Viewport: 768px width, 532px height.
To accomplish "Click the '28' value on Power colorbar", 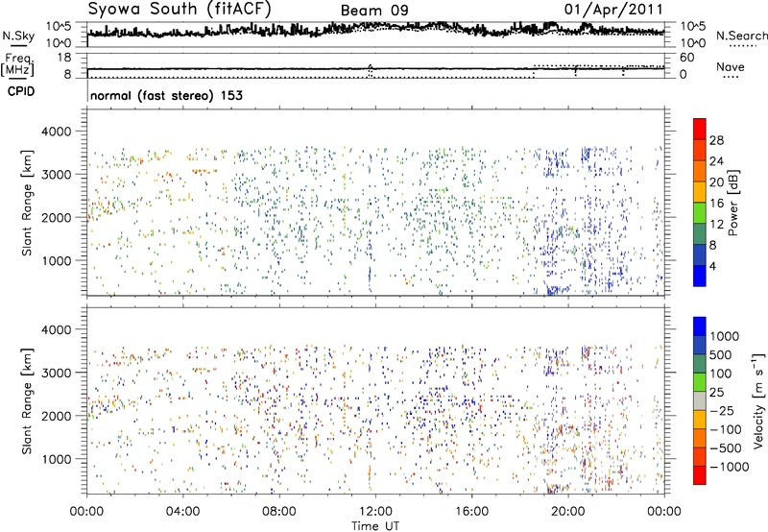I will (716, 140).
